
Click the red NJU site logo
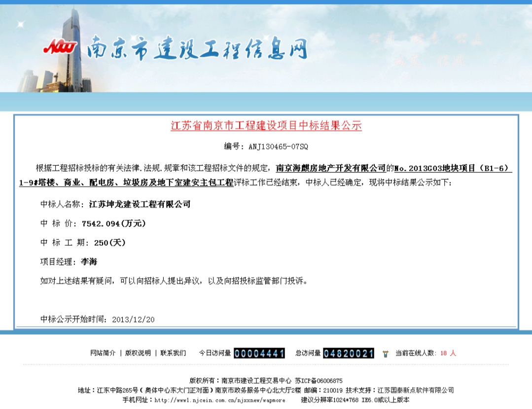point(60,47)
